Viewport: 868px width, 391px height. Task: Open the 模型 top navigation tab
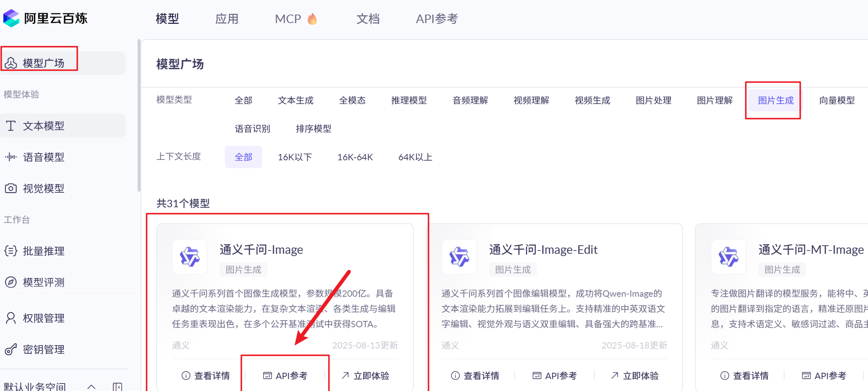pos(167,19)
